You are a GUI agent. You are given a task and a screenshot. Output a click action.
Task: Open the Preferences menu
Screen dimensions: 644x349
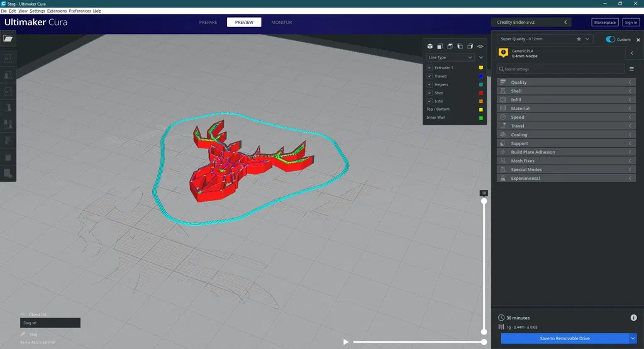[x=80, y=11]
